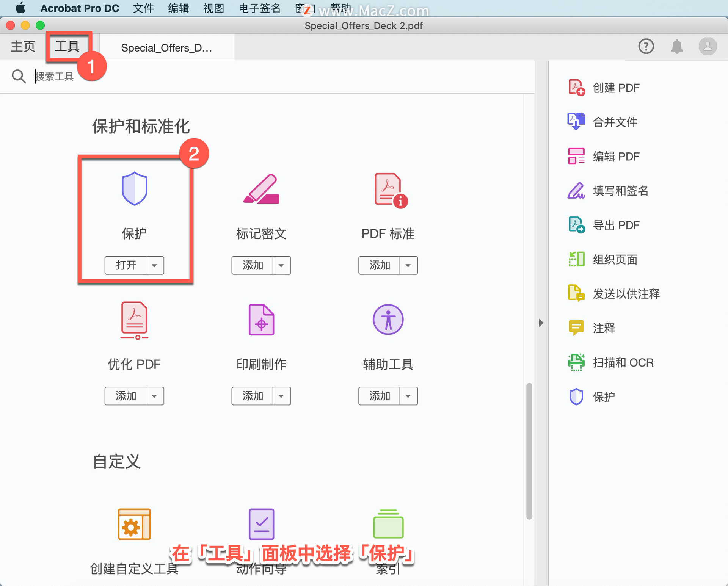
Task: Open 导出 PDF from the right sidebar
Action: (604, 225)
